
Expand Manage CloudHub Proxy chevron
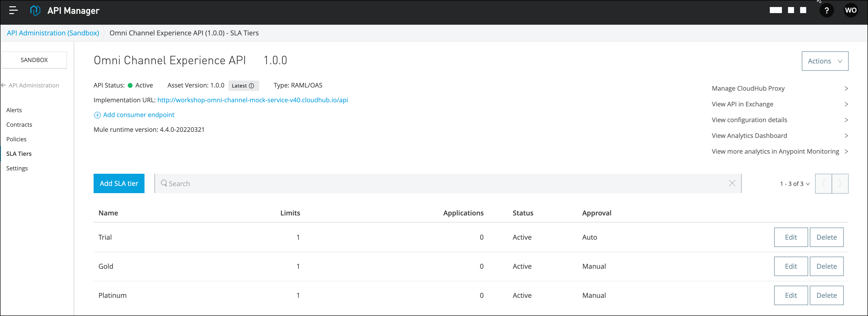coord(846,88)
